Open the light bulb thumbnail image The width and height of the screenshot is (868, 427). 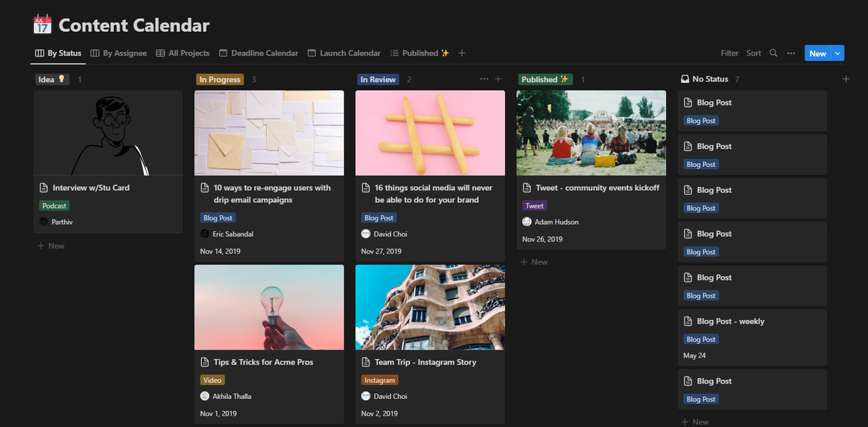269,307
